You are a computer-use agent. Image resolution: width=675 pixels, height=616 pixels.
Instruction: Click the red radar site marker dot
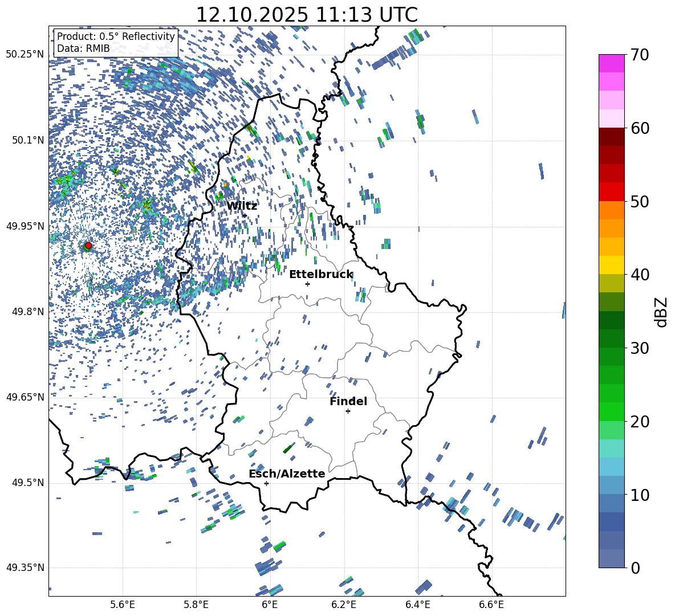pos(88,245)
